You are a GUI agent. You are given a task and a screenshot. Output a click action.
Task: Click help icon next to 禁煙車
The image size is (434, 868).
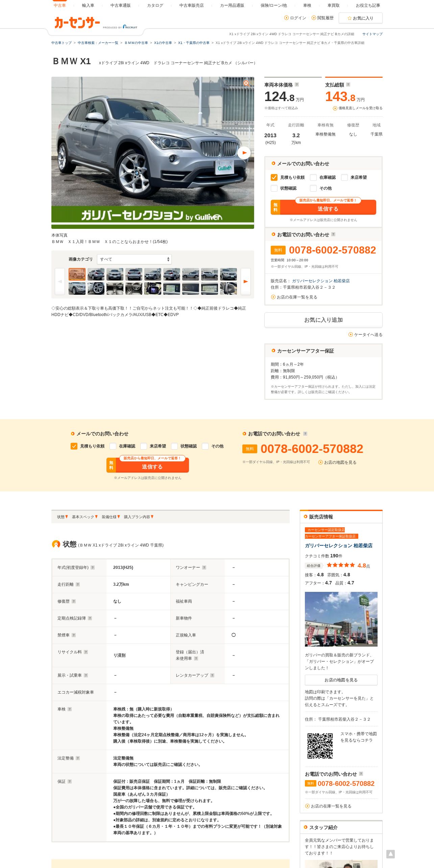point(74,635)
